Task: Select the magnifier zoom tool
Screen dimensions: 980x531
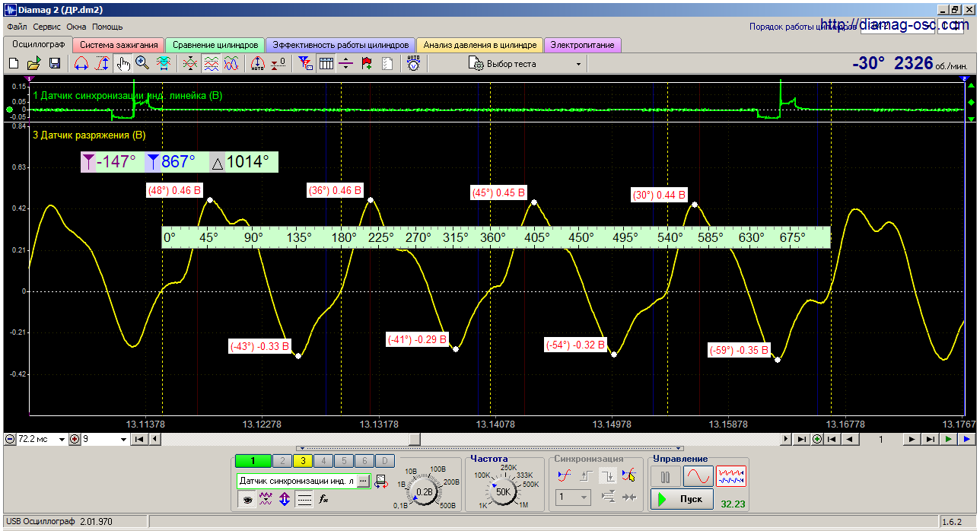Action: (142, 64)
